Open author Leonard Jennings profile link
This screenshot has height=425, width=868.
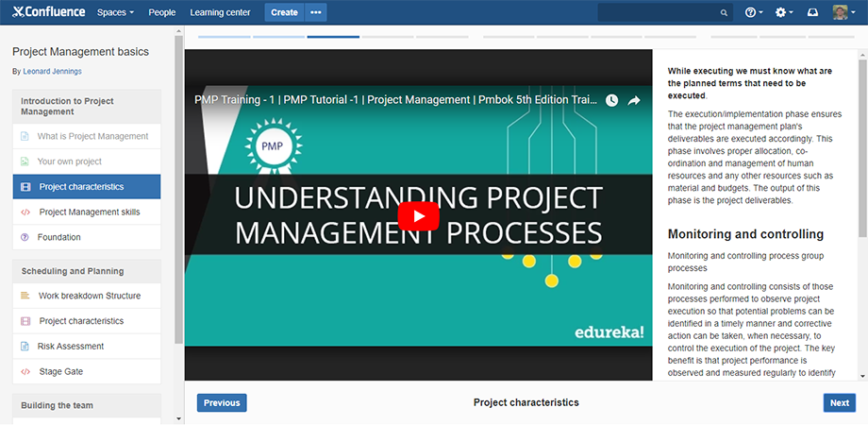[x=52, y=72]
